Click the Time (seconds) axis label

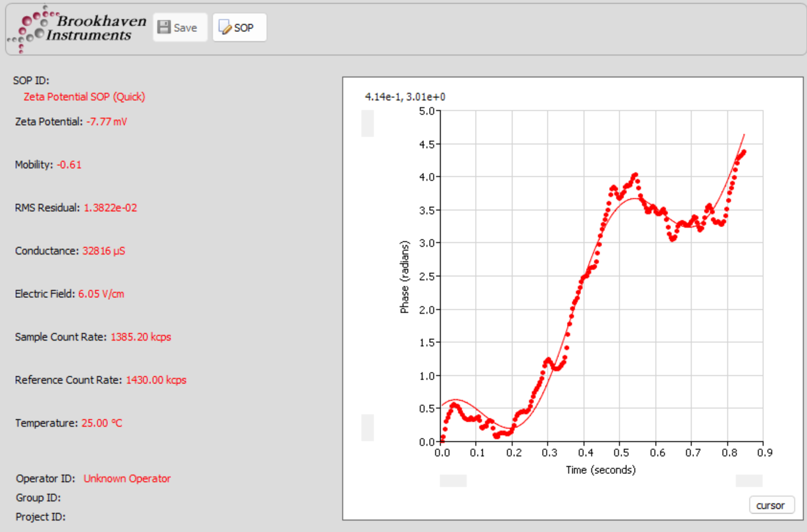pos(600,470)
